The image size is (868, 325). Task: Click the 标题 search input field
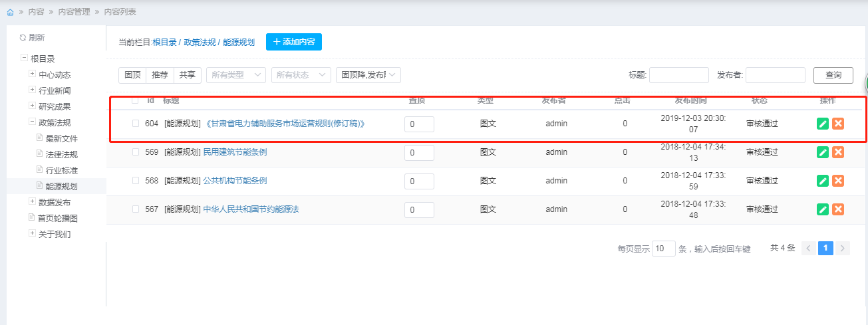(678, 75)
